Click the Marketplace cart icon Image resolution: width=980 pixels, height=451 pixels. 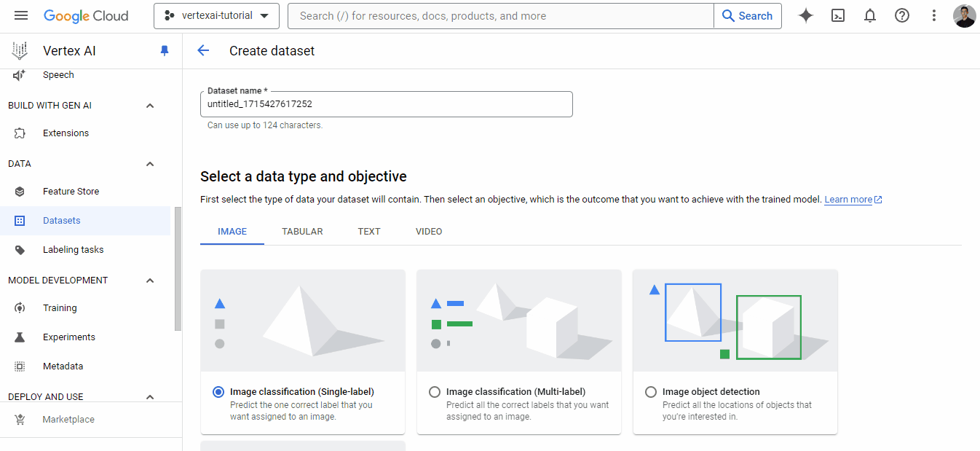20,420
